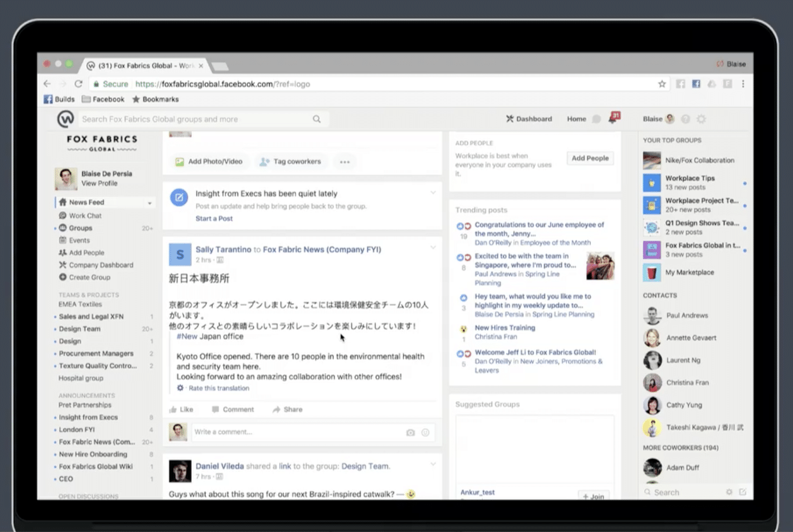
Task: Open Fox Fabrics Global Wiki group
Action: (96, 467)
